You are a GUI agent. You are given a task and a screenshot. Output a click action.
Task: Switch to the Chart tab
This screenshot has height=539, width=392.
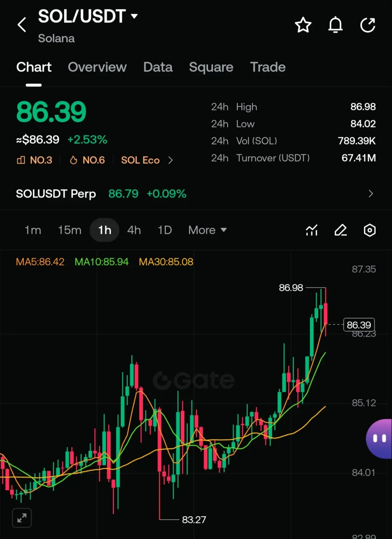34,67
